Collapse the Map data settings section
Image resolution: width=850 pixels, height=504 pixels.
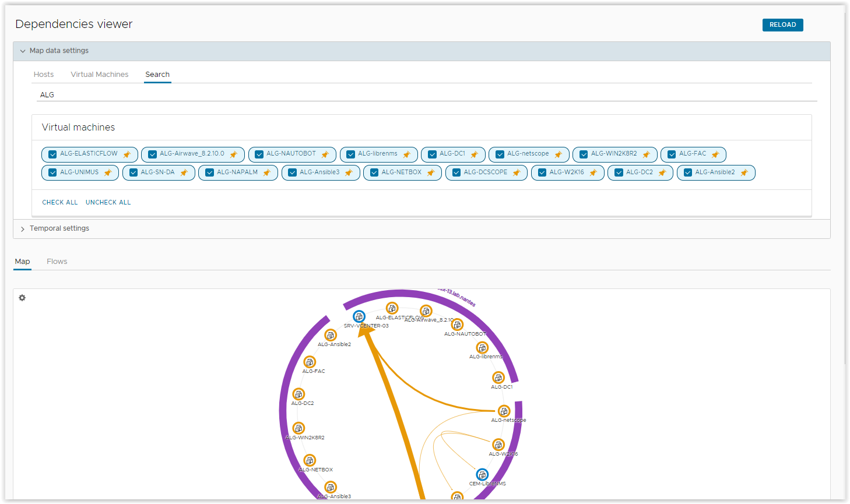point(422,51)
